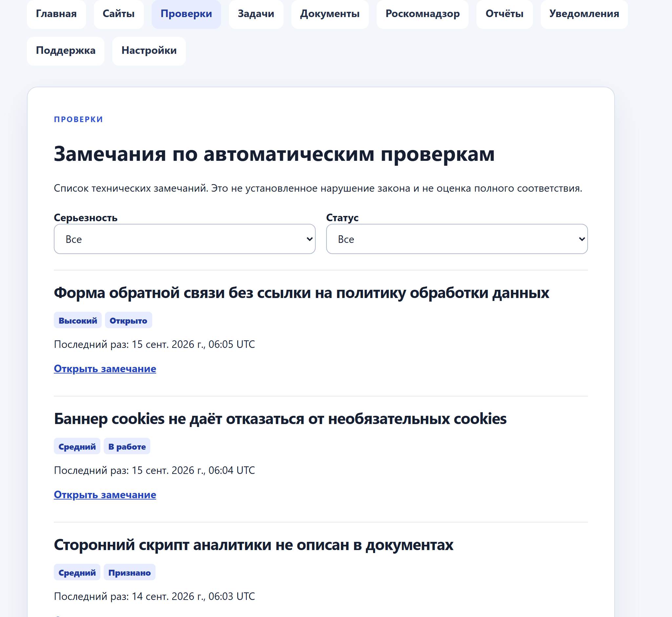The image size is (672, 617).
Task: Click the Открыто status badge
Action: (129, 321)
